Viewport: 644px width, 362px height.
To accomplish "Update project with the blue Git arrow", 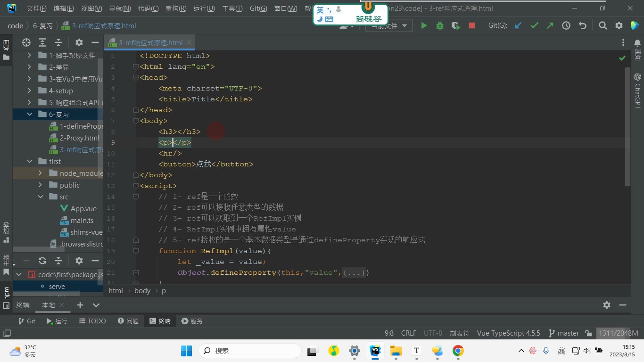I will (518, 26).
